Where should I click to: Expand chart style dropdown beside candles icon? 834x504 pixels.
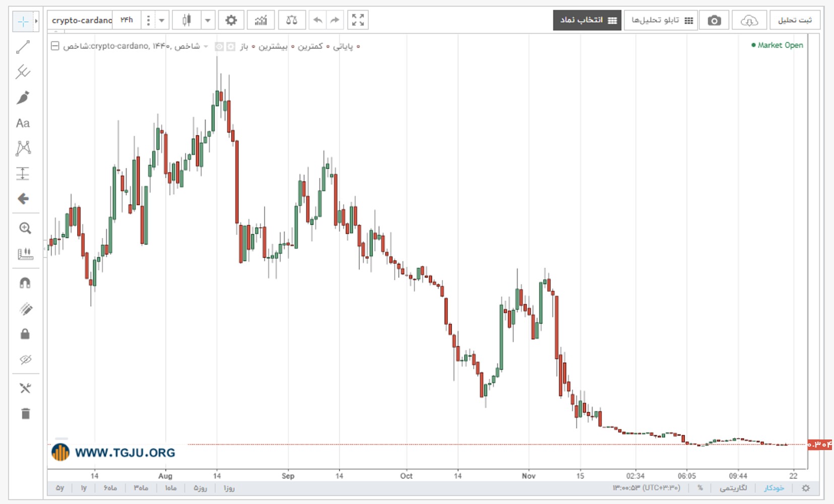(x=208, y=20)
